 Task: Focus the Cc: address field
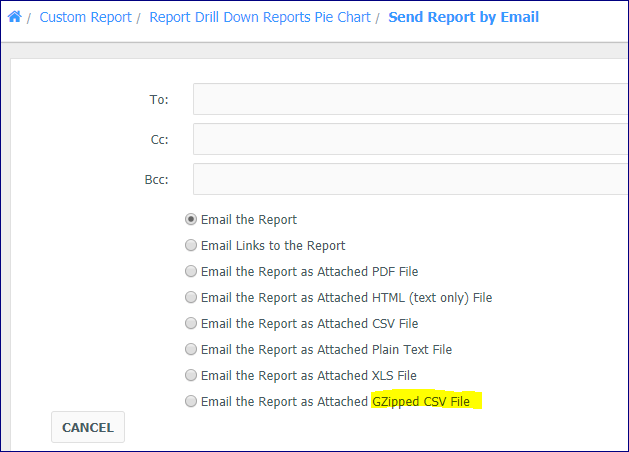(x=410, y=139)
